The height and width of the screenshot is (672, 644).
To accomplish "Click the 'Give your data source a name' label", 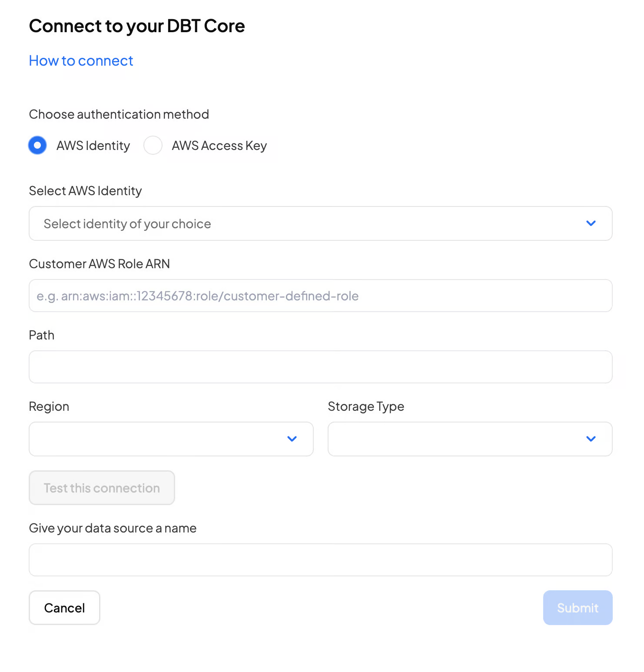I will (x=113, y=528).
